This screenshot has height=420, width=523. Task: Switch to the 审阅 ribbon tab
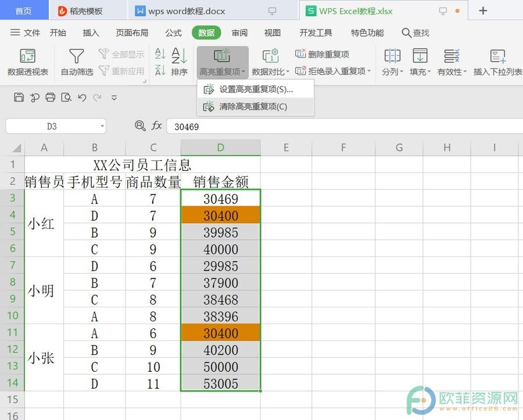point(239,33)
